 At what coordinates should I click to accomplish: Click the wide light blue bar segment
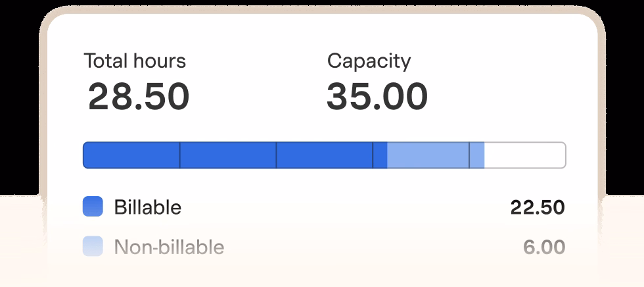(428, 155)
